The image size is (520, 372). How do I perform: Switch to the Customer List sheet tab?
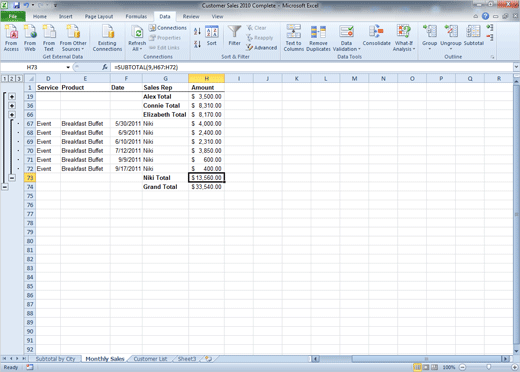(150, 359)
